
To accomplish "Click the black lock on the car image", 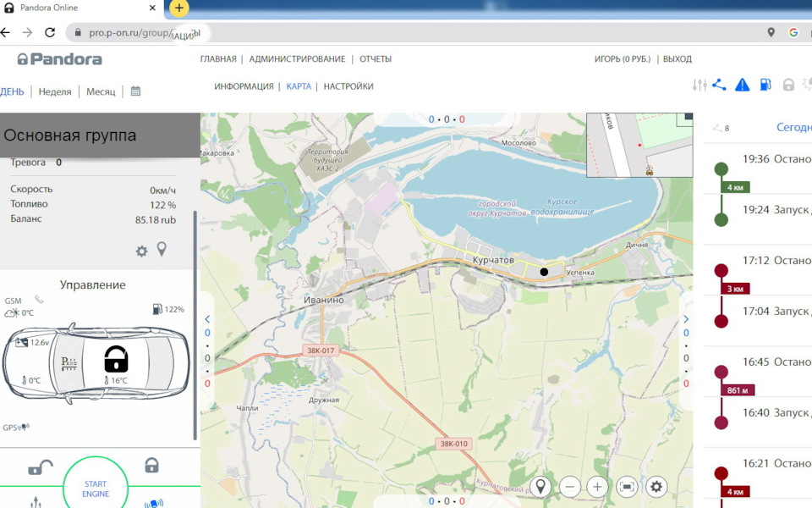I will pyautogui.click(x=116, y=359).
